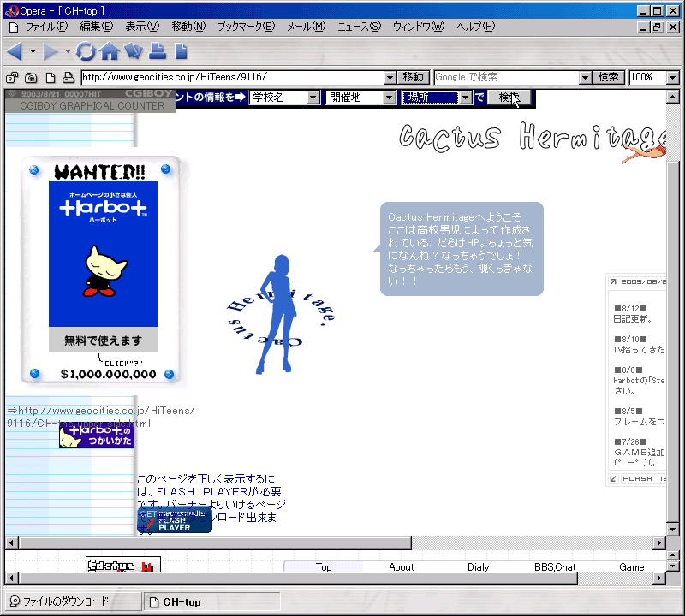This screenshot has width=685, height=616.
Task: Open the ウィンドウ(W) menu
Action: point(419,27)
